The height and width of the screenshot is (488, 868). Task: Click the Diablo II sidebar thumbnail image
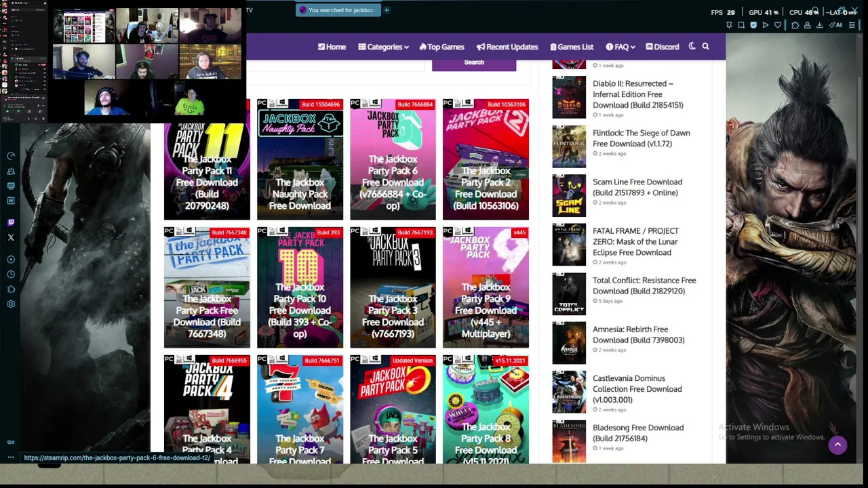point(569,97)
